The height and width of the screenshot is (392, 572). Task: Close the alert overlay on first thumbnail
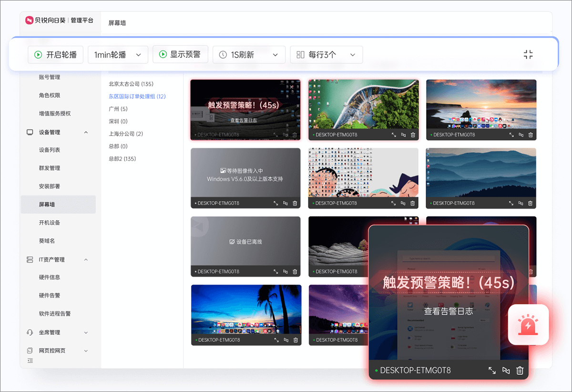[292, 87]
